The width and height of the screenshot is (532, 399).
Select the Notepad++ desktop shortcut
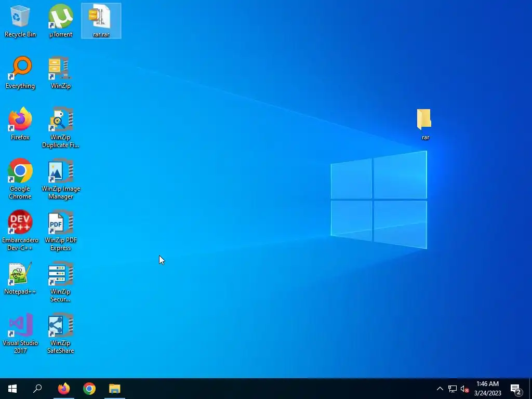(x=20, y=278)
